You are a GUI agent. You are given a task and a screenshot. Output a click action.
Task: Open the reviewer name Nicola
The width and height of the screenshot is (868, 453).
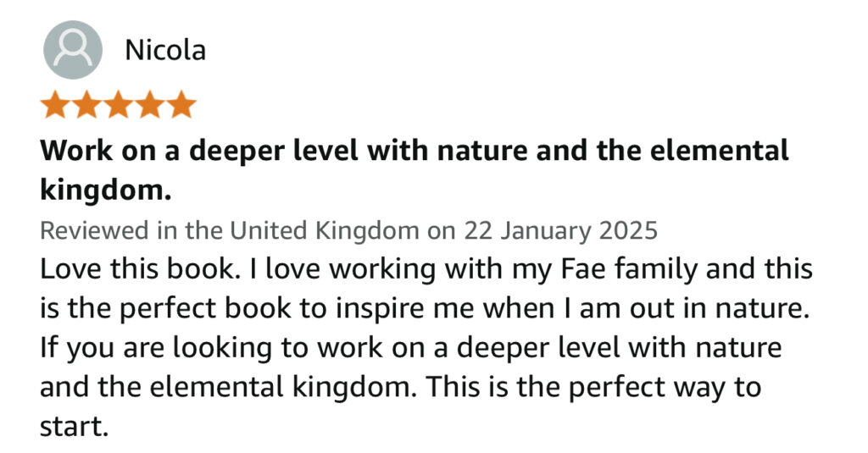pos(165,50)
